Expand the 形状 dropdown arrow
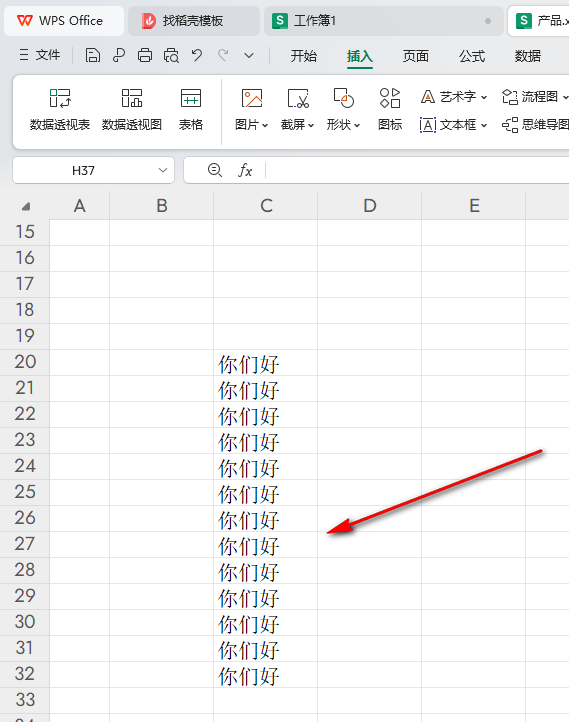Viewport: 569px width, 722px height. tap(357, 125)
